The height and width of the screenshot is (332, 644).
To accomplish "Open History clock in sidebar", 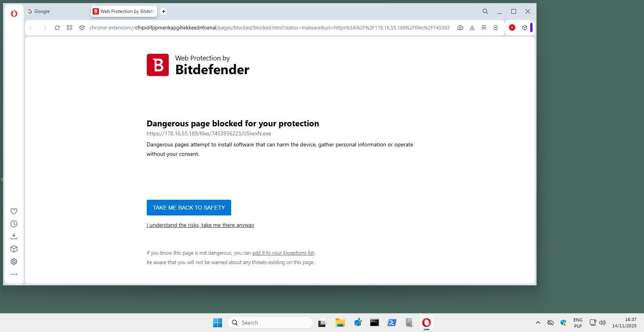I will [14, 224].
